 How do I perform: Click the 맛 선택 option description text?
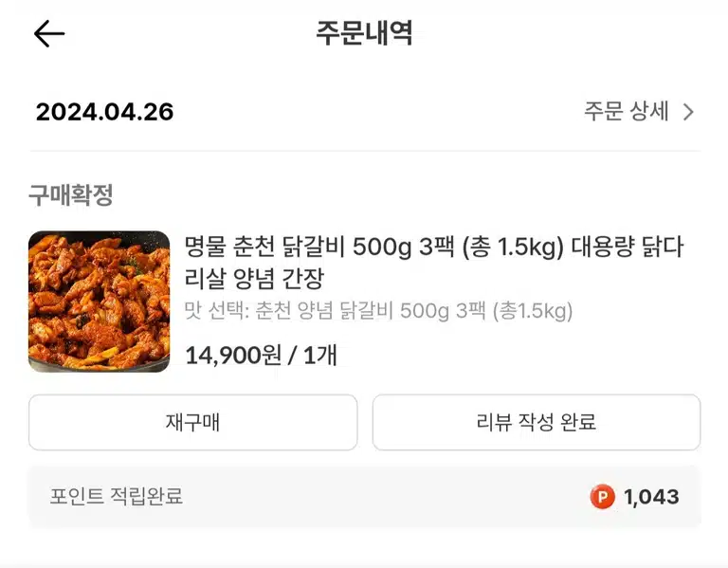(x=378, y=311)
